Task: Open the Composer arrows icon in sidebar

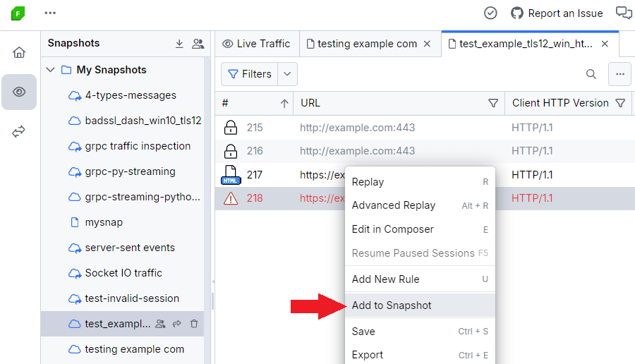Action: click(18, 132)
